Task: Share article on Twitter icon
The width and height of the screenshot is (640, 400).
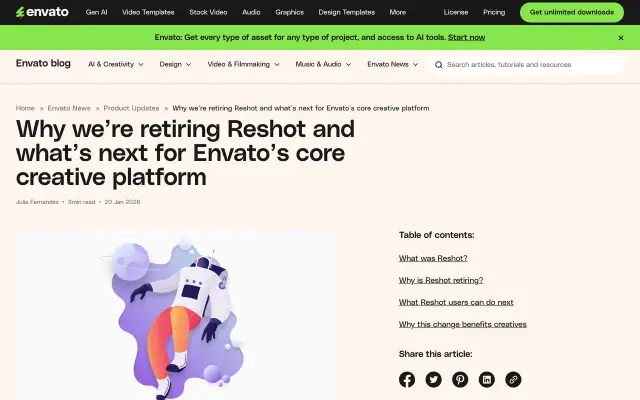Action: click(x=433, y=380)
